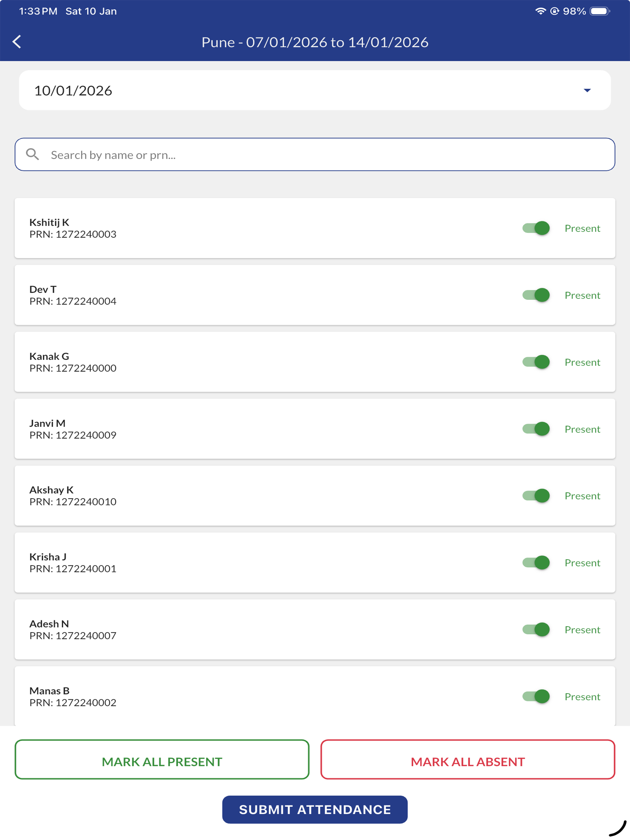Click Present label for Janvi M
The width and height of the screenshot is (630, 840).
point(582,429)
